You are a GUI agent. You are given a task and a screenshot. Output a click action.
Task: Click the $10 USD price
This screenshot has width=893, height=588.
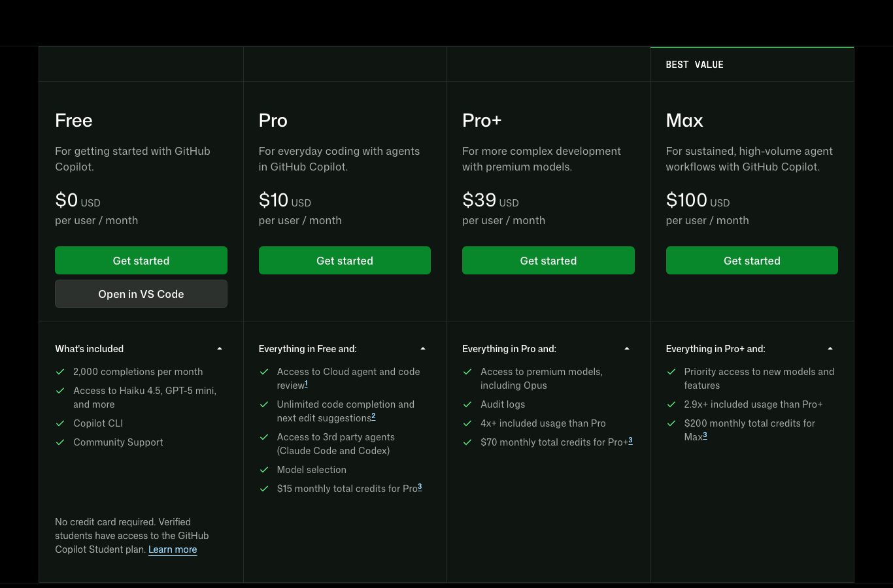tap(285, 200)
